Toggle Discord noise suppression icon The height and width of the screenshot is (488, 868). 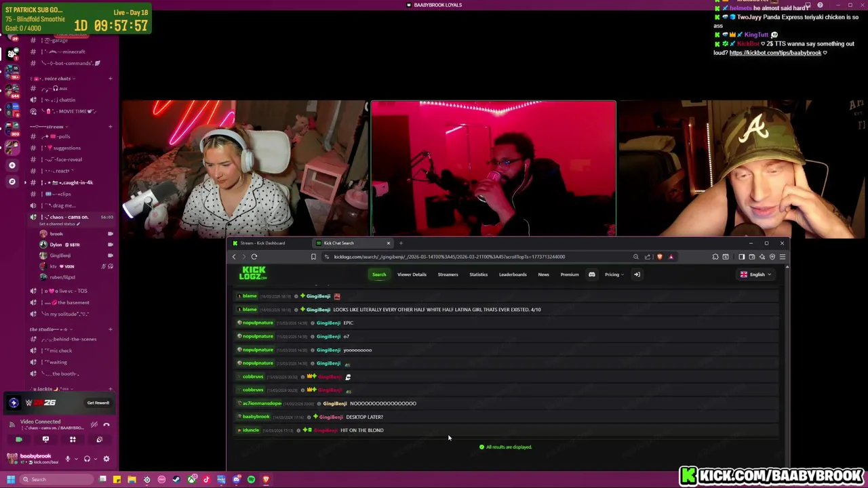click(x=94, y=425)
